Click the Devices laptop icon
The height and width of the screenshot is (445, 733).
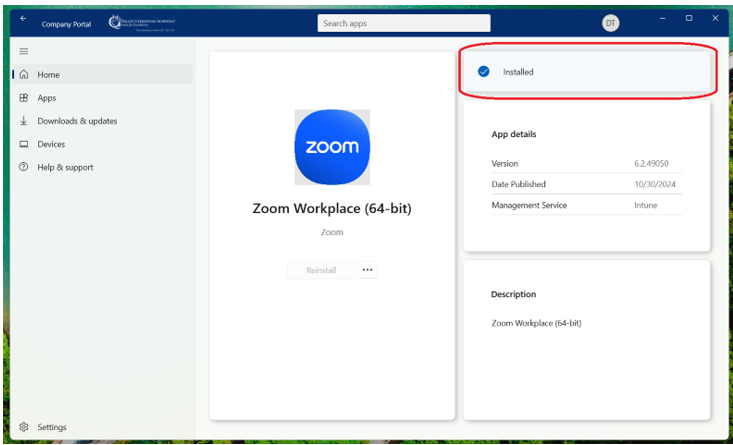click(x=24, y=144)
